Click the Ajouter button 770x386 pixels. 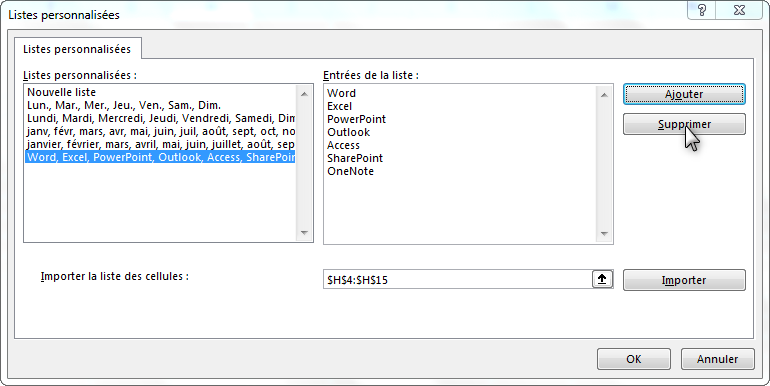(x=684, y=94)
